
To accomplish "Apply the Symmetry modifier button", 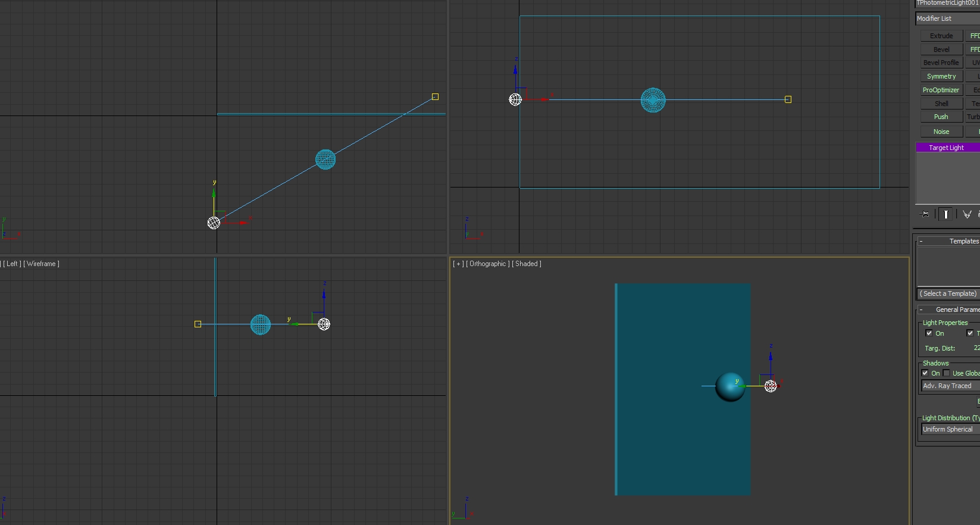I will pos(941,76).
